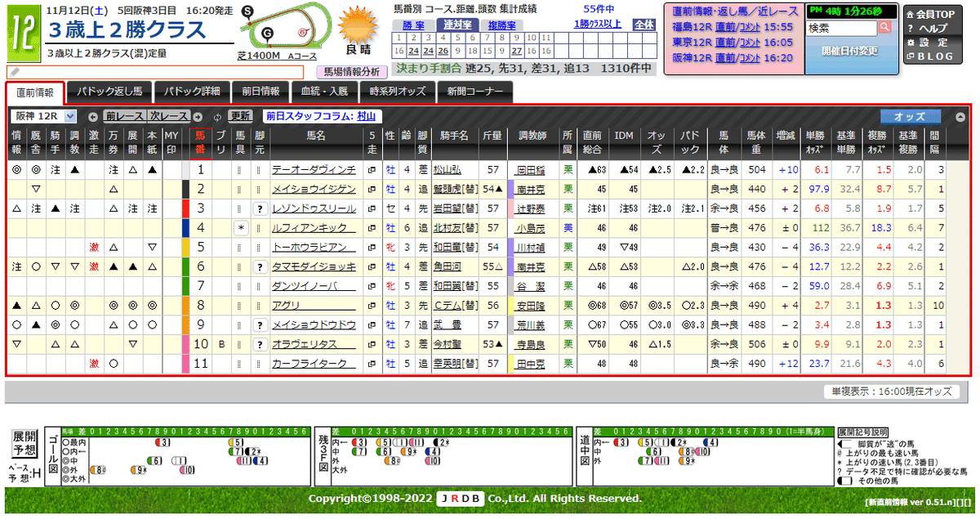Click the circular arrow icon after 次レース
Viewport: 980px width, 519px height.
click(x=197, y=117)
